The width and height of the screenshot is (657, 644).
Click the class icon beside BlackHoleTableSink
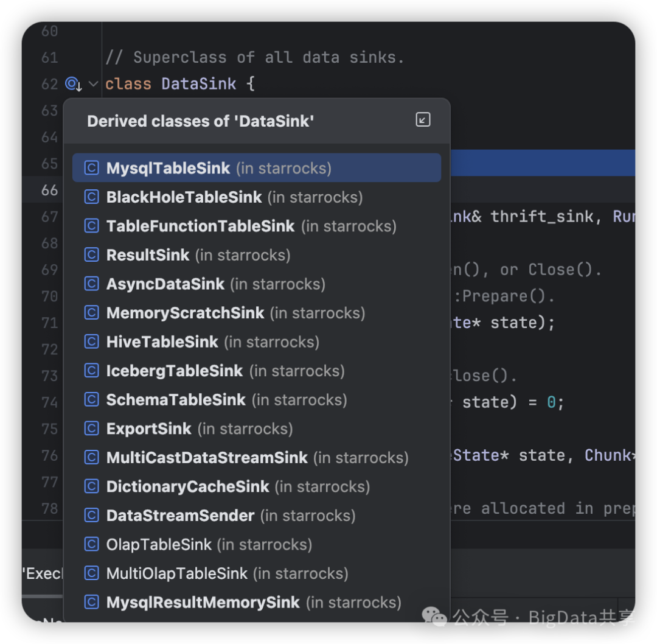(91, 197)
